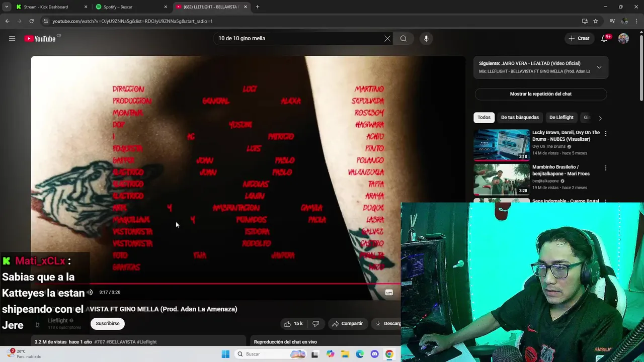644x362 pixels.
Task: Open the YouTube guide hamburger menu
Action: (x=12, y=38)
